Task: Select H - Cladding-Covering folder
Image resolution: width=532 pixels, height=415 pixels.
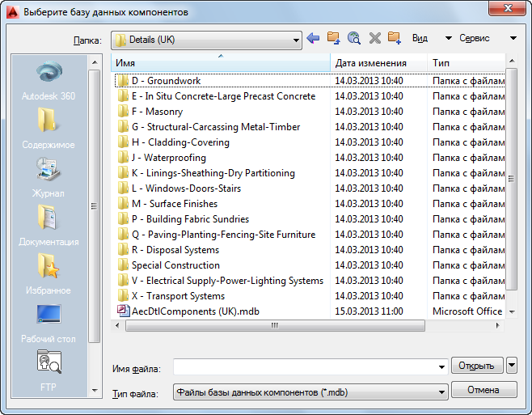Action: (180, 142)
